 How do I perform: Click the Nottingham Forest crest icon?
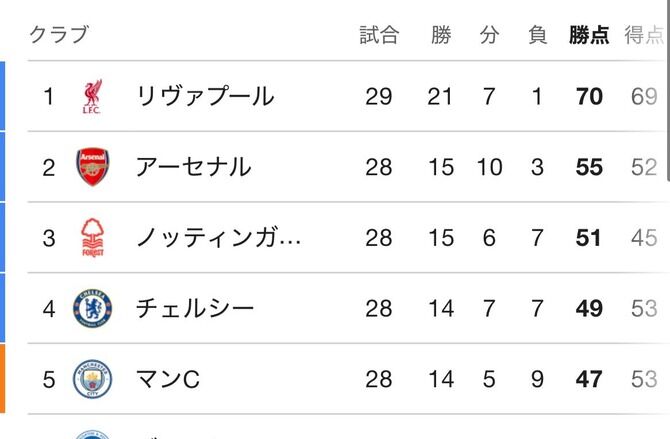pos(92,238)
